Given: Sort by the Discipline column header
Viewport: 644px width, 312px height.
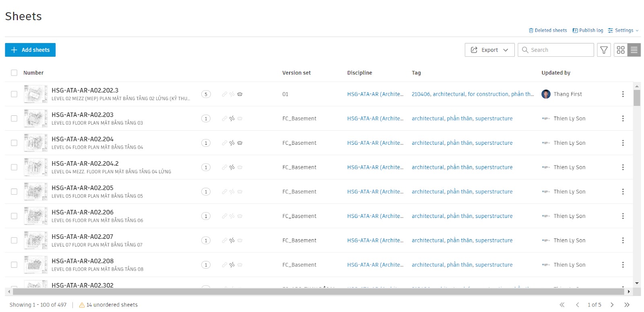Looking at the screenshot, I should (x=359, y=73).
